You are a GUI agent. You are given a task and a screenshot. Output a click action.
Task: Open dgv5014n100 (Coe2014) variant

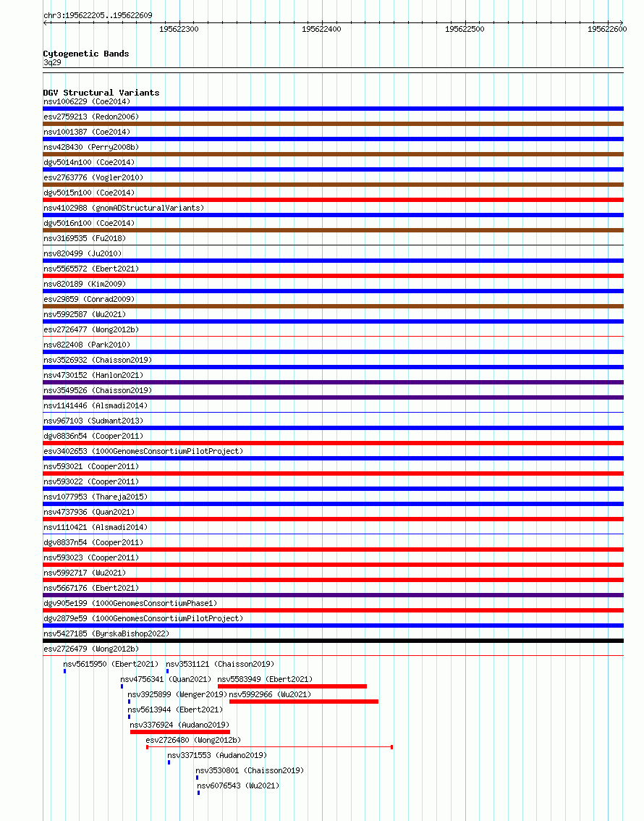89,162
